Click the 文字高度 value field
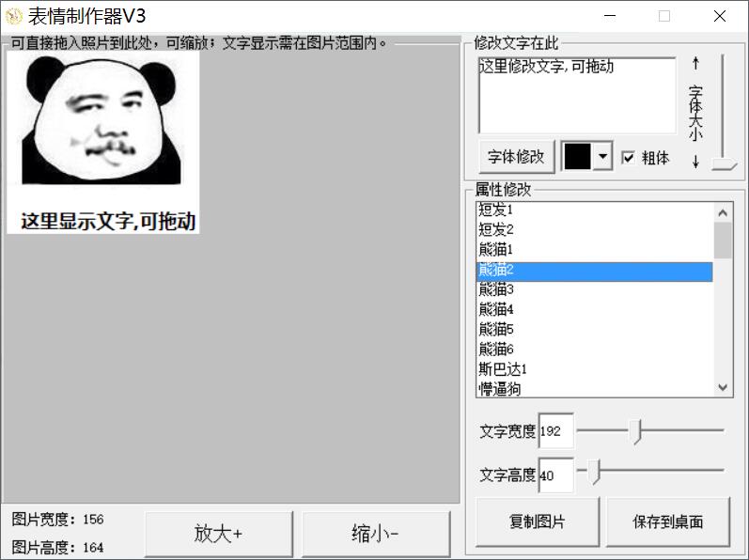Screen dimensions: 749x560 (x=556, y=475)
